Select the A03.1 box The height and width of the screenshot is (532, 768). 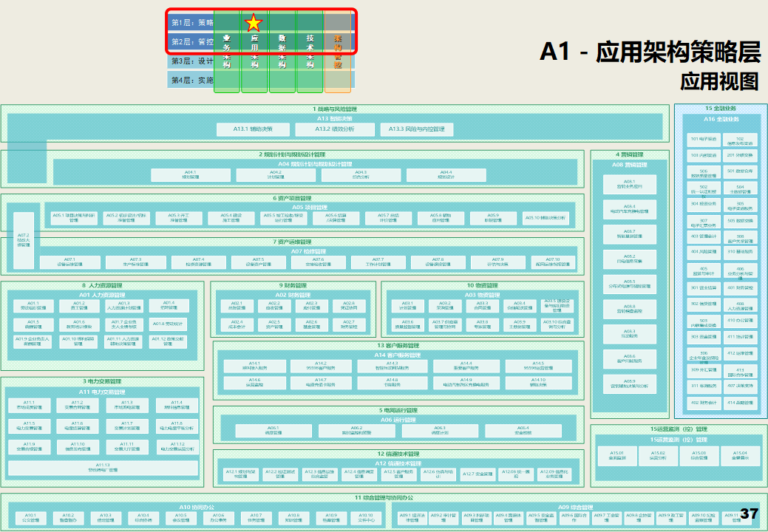point(407,306)
